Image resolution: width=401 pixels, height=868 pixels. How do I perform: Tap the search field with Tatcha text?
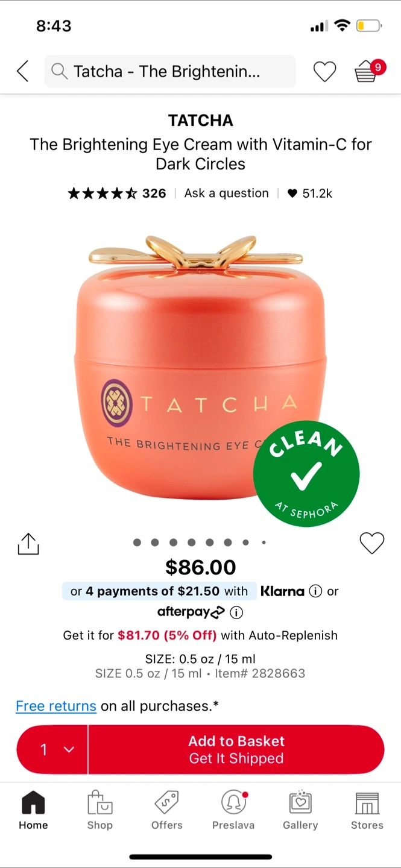[170, 72]
